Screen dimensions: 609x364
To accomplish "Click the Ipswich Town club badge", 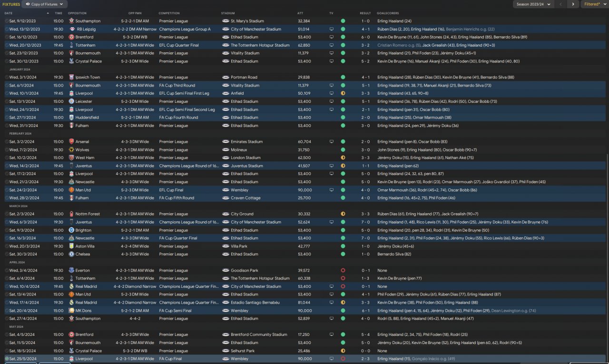I will click(x=71, y=77).
